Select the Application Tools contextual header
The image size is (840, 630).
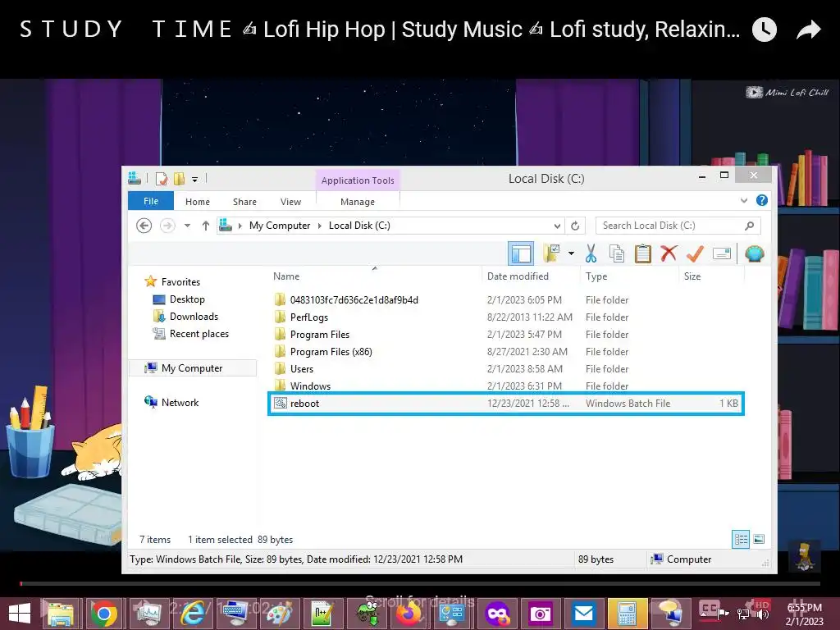358,180
